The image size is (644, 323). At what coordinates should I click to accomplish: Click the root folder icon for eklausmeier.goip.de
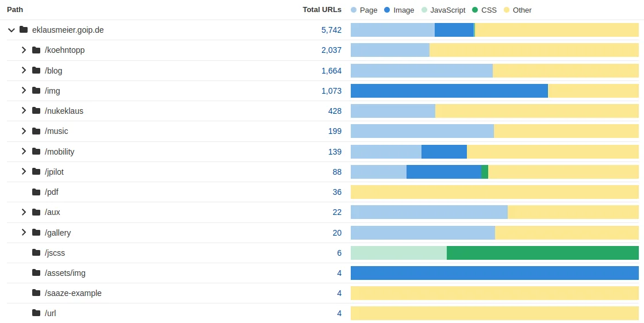point(24,30)
